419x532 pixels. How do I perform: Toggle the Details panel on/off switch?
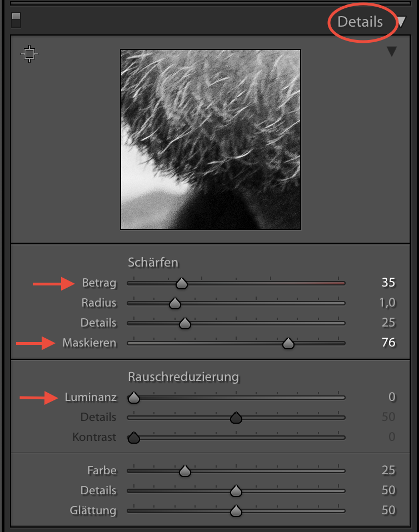pos(16,21)
